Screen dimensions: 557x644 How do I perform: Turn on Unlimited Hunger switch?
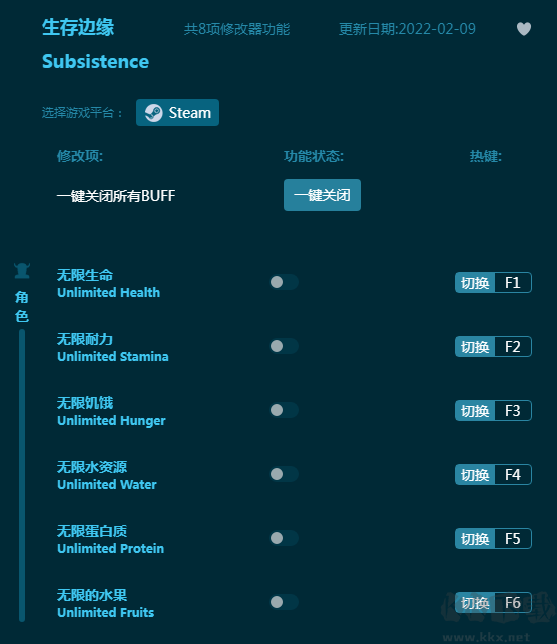point(284,410)
